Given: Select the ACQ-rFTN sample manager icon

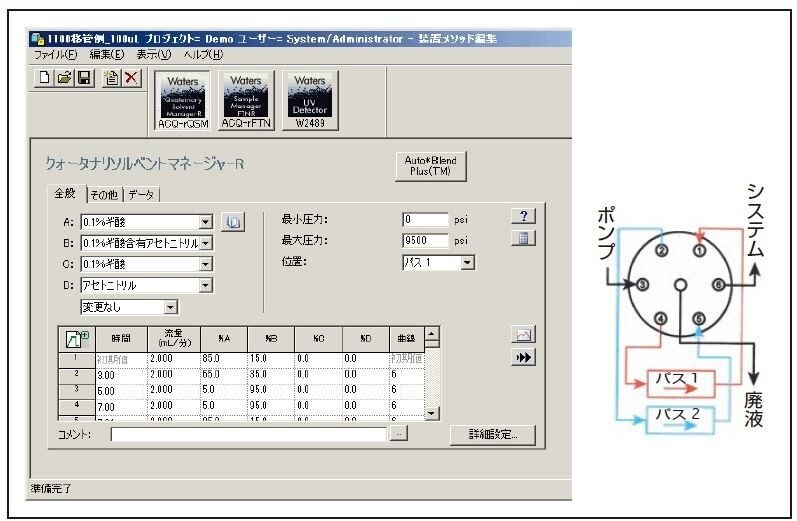Looking at the screenshot, I should [246, 101].
